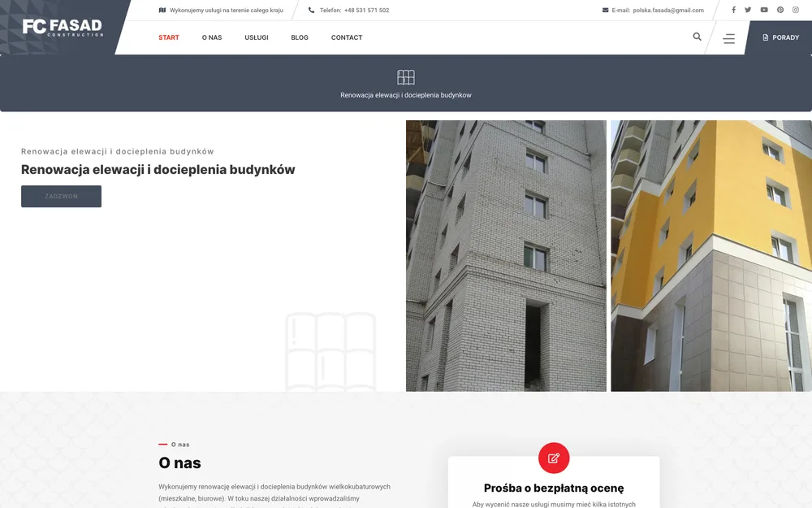Click the facade grid icon in banner
Screen dimensions: 812x508
point(406,77)
